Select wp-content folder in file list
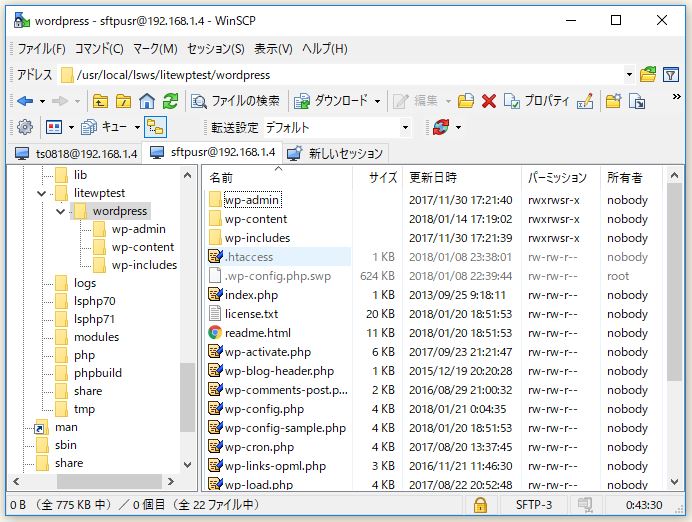 pos(256,219)
